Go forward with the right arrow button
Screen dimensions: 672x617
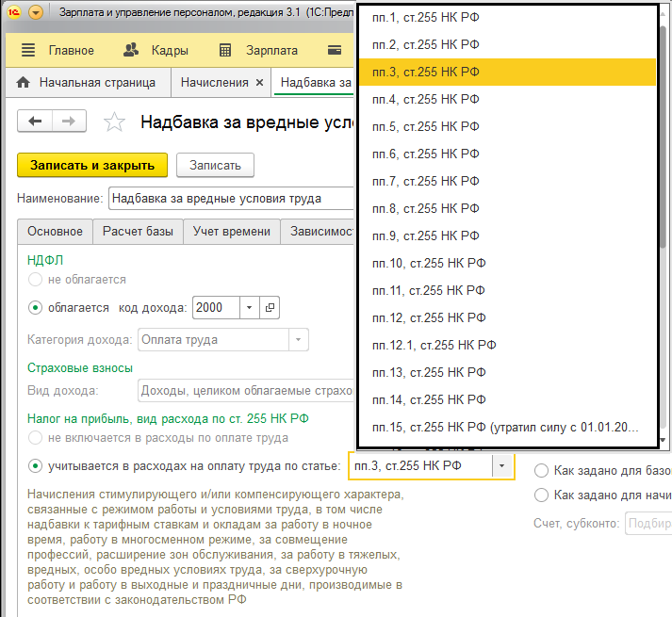[x=69, y=122]
